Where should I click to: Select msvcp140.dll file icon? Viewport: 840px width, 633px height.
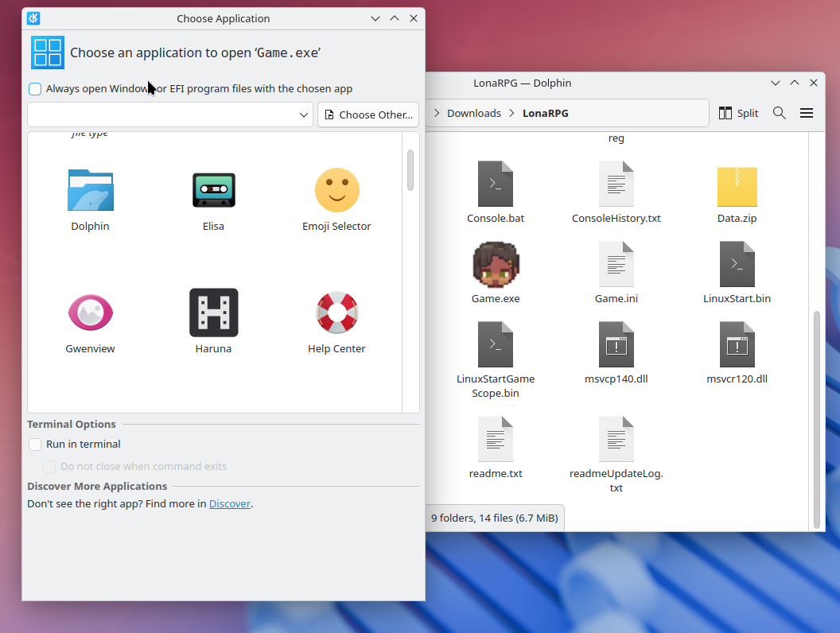pyautogui.click(x=616, y=344)
